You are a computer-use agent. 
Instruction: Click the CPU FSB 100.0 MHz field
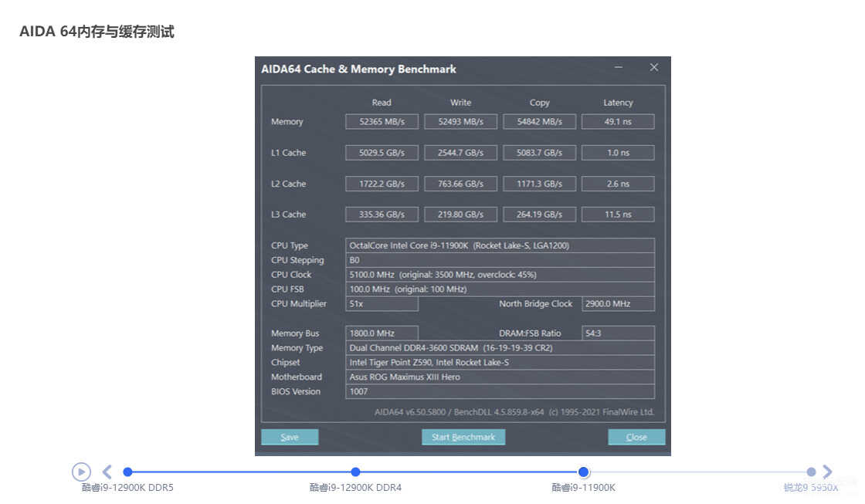click(x=500, y=289)
